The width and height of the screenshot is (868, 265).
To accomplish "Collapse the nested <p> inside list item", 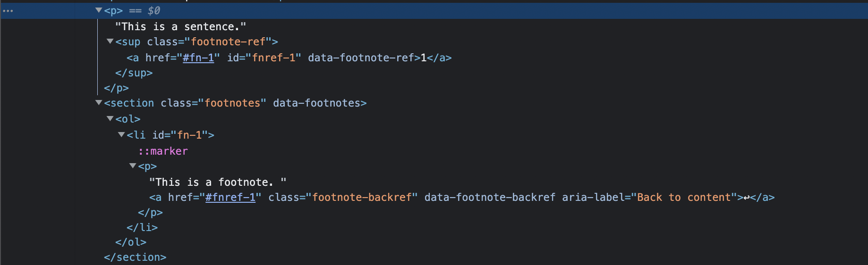I will point(133,166).
